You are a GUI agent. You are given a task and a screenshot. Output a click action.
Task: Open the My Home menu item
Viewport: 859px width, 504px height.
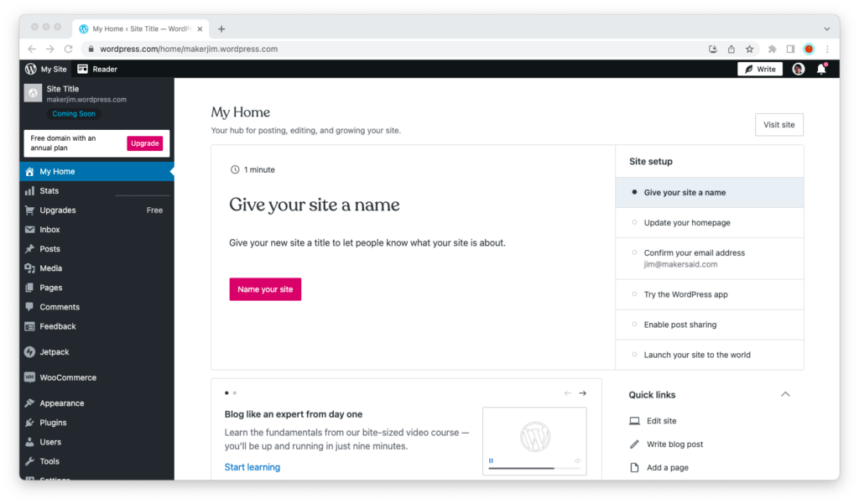click(97, 171)
